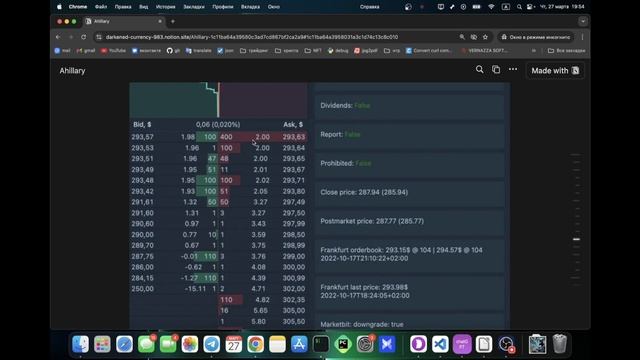Viewport: 640px width, 360px height.
Task: Open Photos from the dock
Action: pos(190,344)
